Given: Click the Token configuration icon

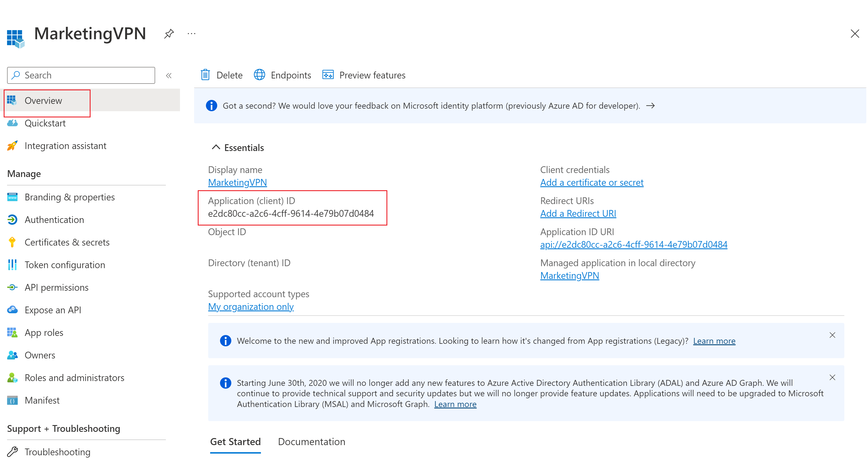Looking at the screenshot, I should pos(12,265).
